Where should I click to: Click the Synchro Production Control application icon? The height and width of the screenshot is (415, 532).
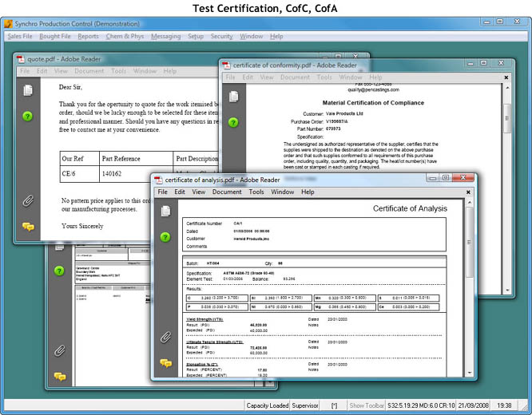click(8, 24)
